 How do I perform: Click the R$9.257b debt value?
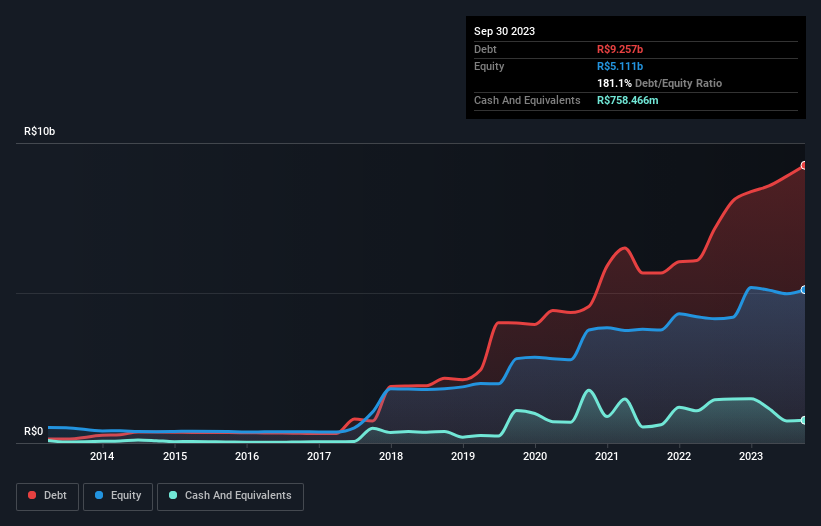coord(620,49)
